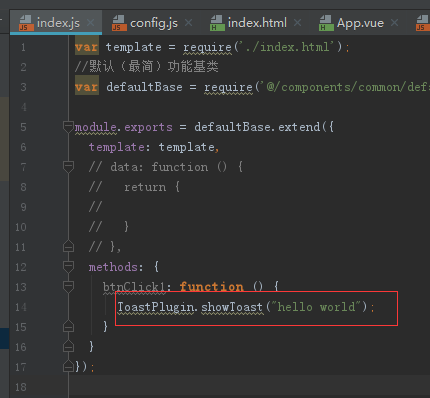Click the './index.html' string on line 1
This screenshot has width=430, height=398.
287,47
